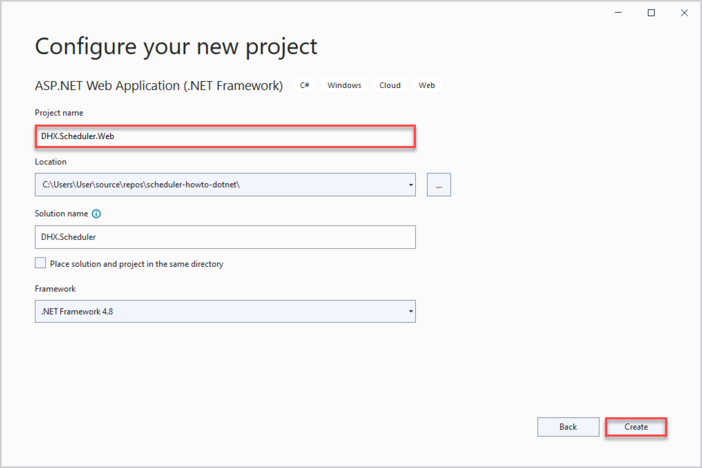This screenshot has width=702, height=468.
Task: Click the Project name field with DHX.Scheduler.Web
Action: pos(224,136)
